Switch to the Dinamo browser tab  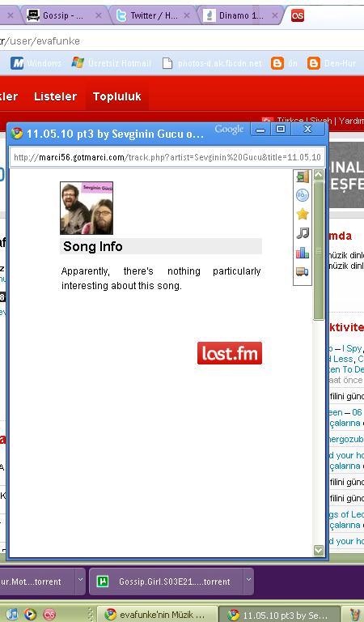point(241,15)
